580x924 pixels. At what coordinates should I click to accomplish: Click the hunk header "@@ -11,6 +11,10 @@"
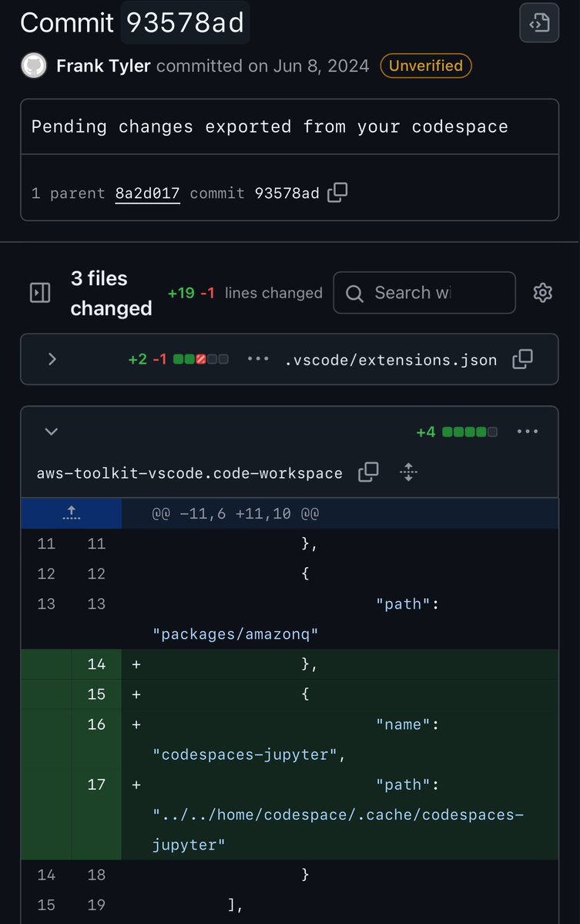pyautogui.click(x=236, y=514)
